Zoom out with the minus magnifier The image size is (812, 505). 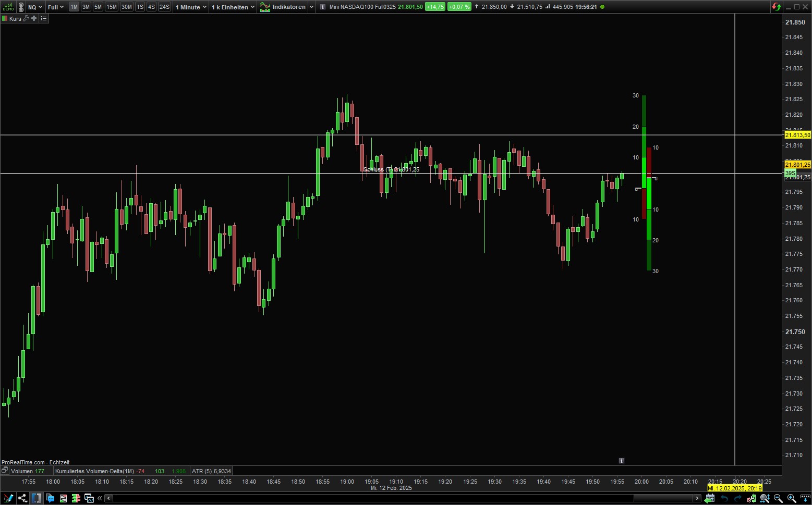click(778, 498)
